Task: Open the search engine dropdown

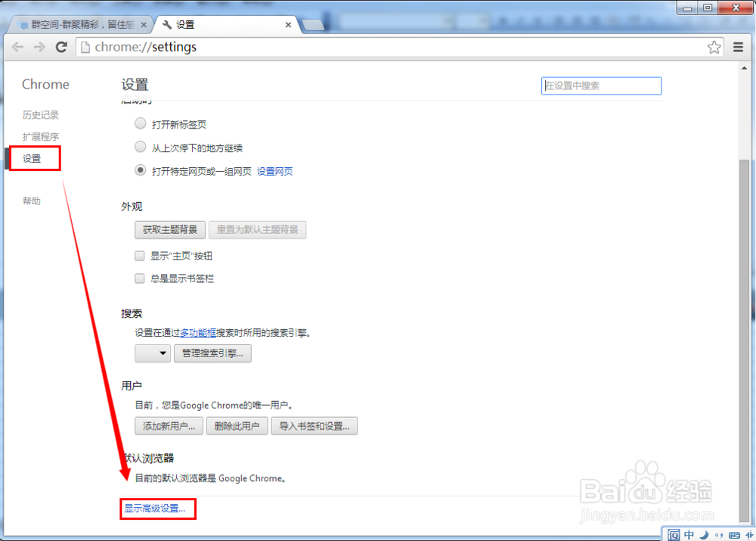Action: point(152,353)
